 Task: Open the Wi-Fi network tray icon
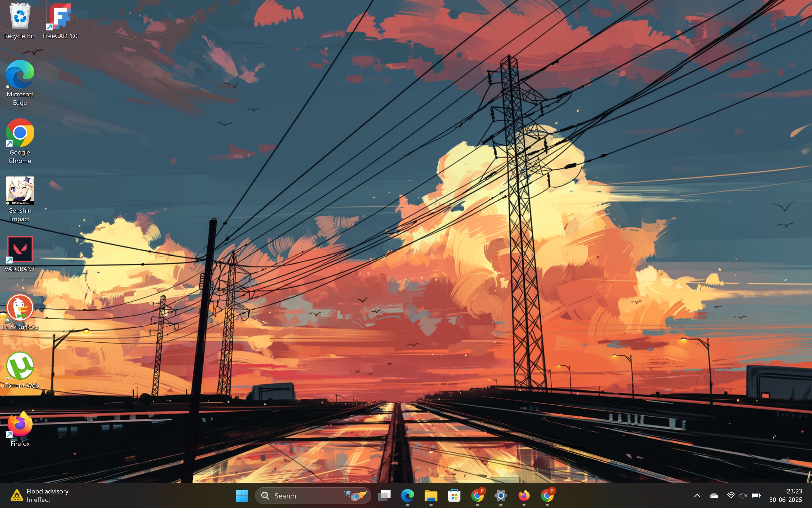(731, 496)
